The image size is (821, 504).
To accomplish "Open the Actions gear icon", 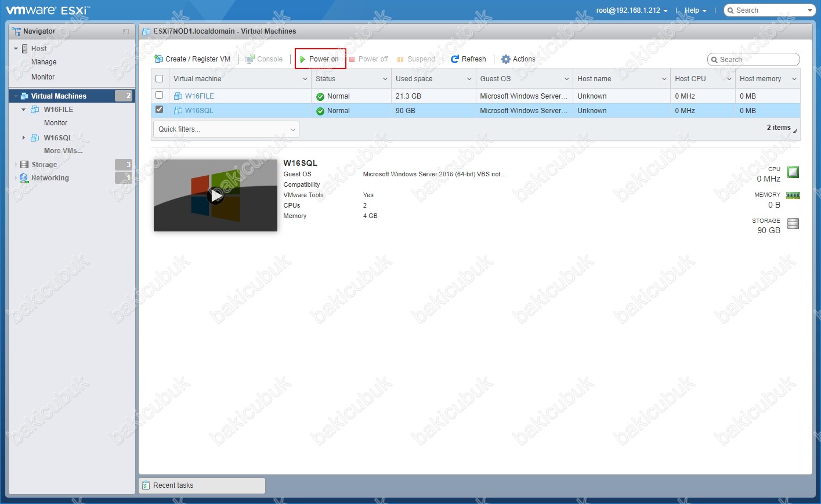I will [505, 59].
